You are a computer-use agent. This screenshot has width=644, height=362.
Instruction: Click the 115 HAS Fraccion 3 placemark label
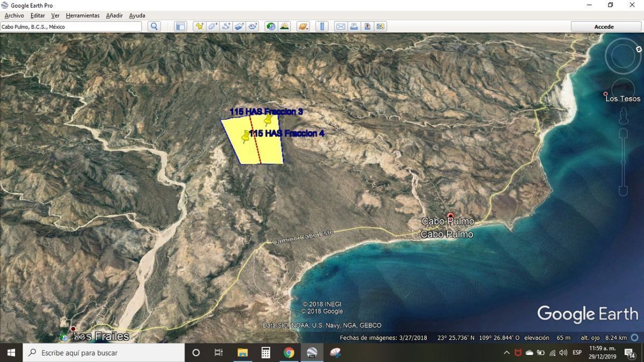pyautogui.click(x=266, y=112)
